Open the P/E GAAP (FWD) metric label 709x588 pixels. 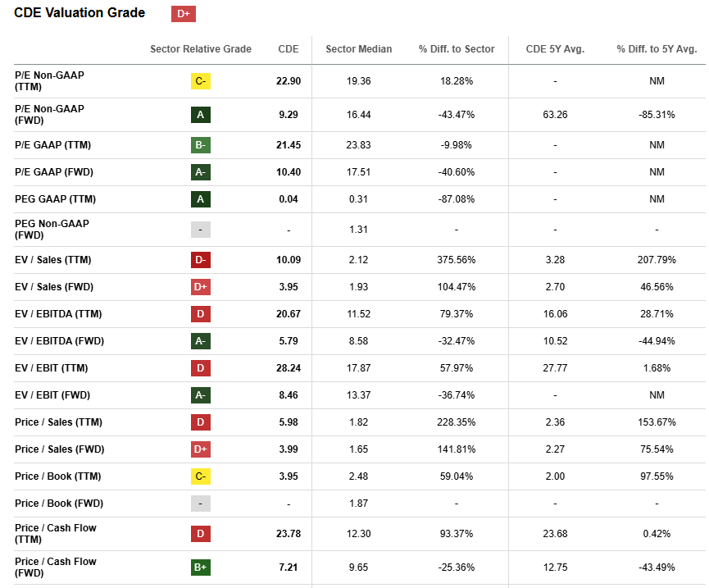54,172
